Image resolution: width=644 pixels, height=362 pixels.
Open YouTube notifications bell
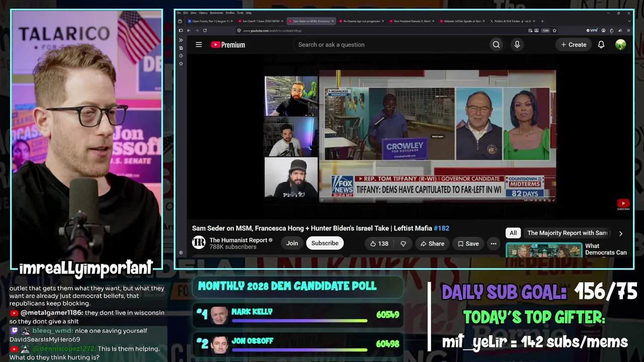click(x=601, y=45)
